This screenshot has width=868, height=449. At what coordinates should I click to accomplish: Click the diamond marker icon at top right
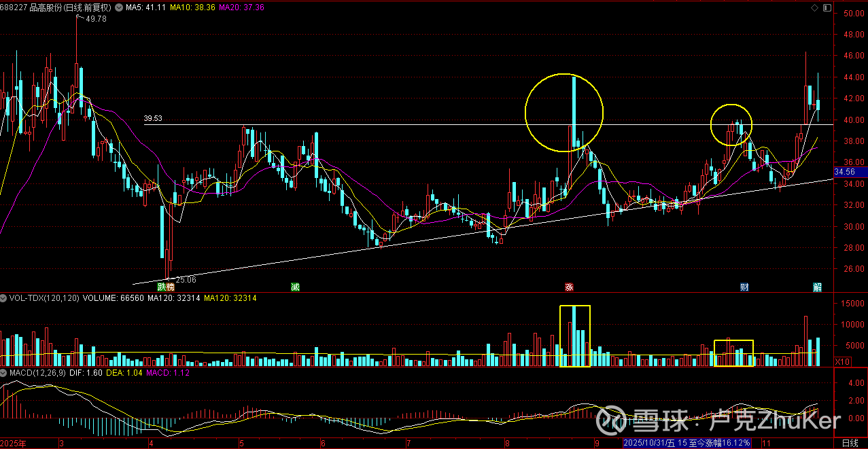coord(815,7)
